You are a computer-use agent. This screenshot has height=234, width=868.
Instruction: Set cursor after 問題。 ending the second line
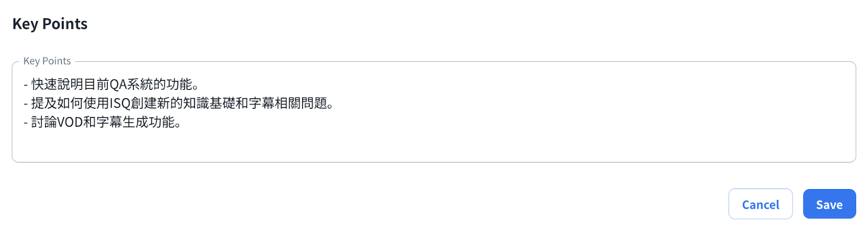point(335,103)
